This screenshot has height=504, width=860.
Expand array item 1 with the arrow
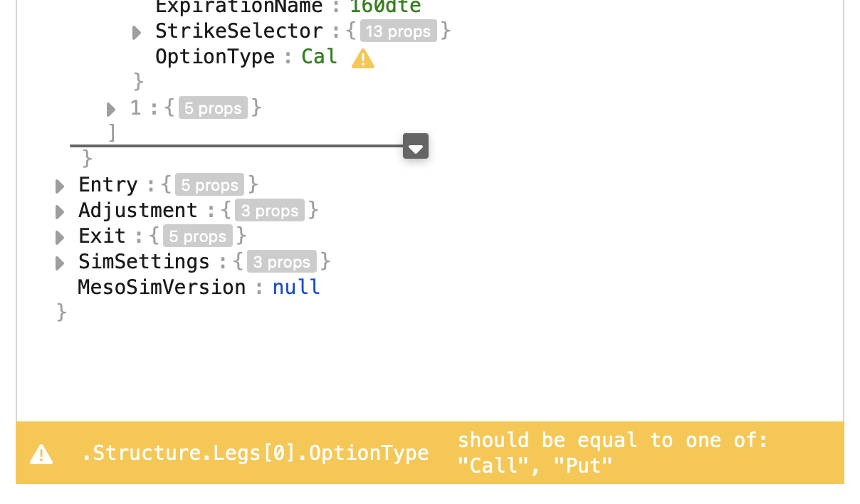(110, 110)
